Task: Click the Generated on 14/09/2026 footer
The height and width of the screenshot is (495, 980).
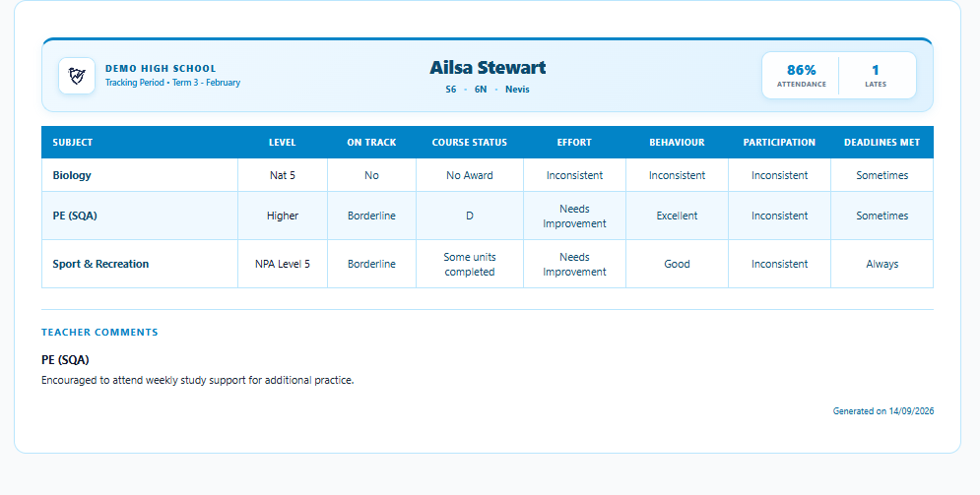Action: pos(883,411)
